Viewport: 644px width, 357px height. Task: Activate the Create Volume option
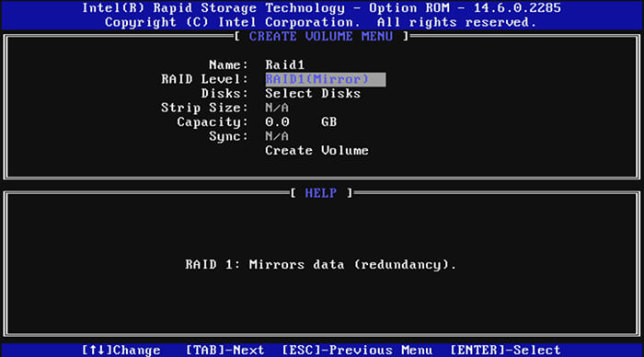(316, 151)
